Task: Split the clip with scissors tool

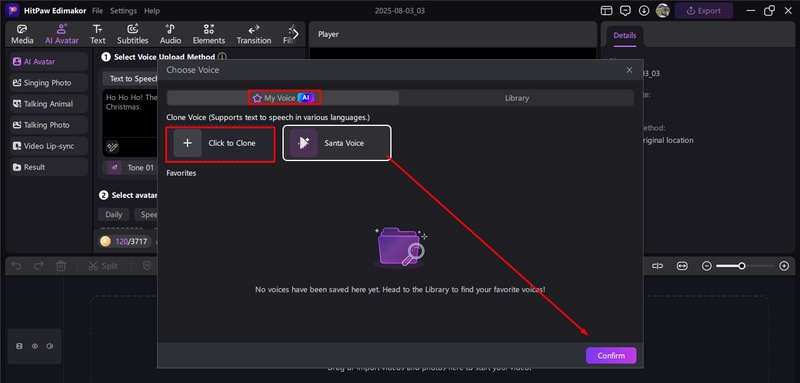Action: pos(103,266)
